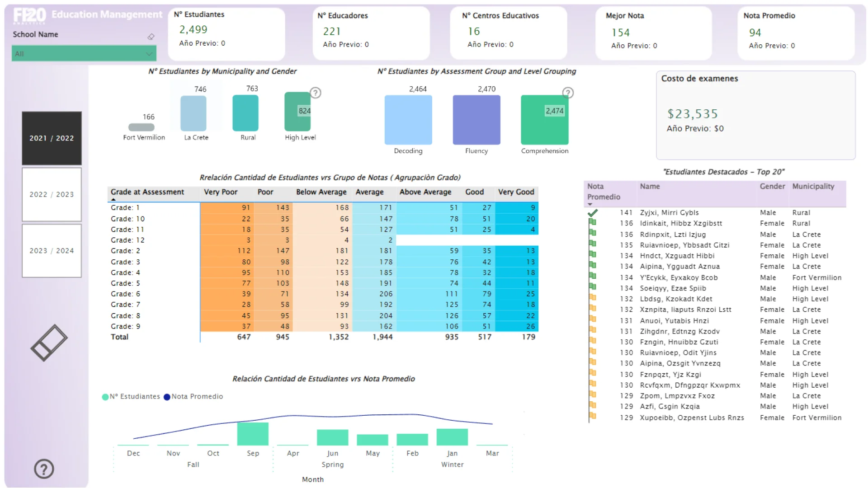Viewport: 868px width, 488px height.
Task: Select the 2021 / 2022 school year
Action: (x=52, y=138)
